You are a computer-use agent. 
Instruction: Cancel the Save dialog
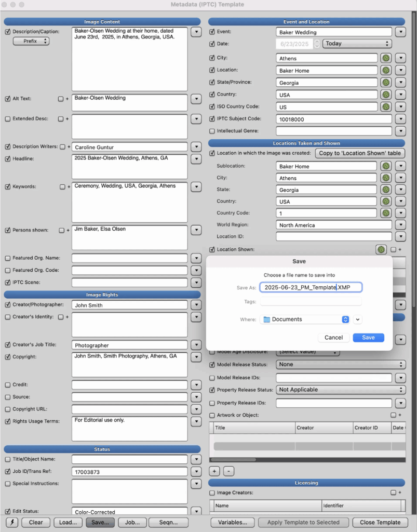tap(333, 338)
